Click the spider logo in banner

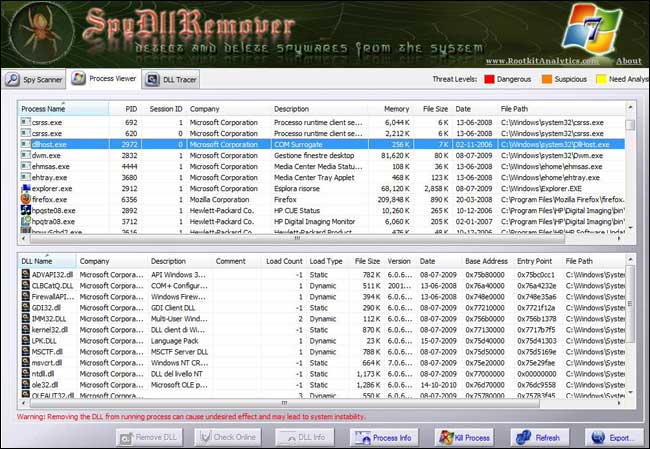pyautogui.click(x=41, y=32)
